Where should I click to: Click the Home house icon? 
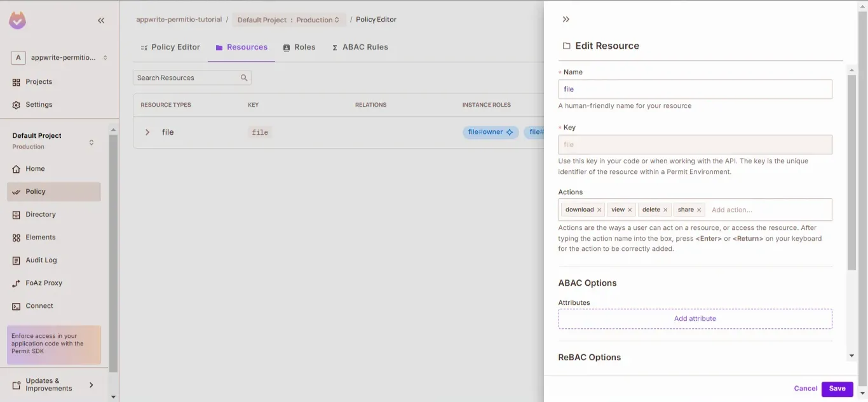(17, 169)
